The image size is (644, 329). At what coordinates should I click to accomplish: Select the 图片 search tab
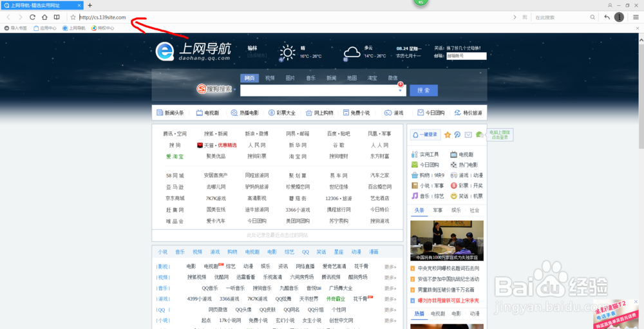coord(290,78)
